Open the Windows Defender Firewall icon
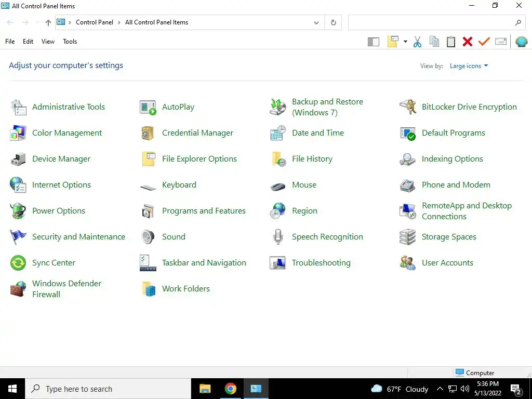This screenshot has width=532, height=399. tap(18, 289)
